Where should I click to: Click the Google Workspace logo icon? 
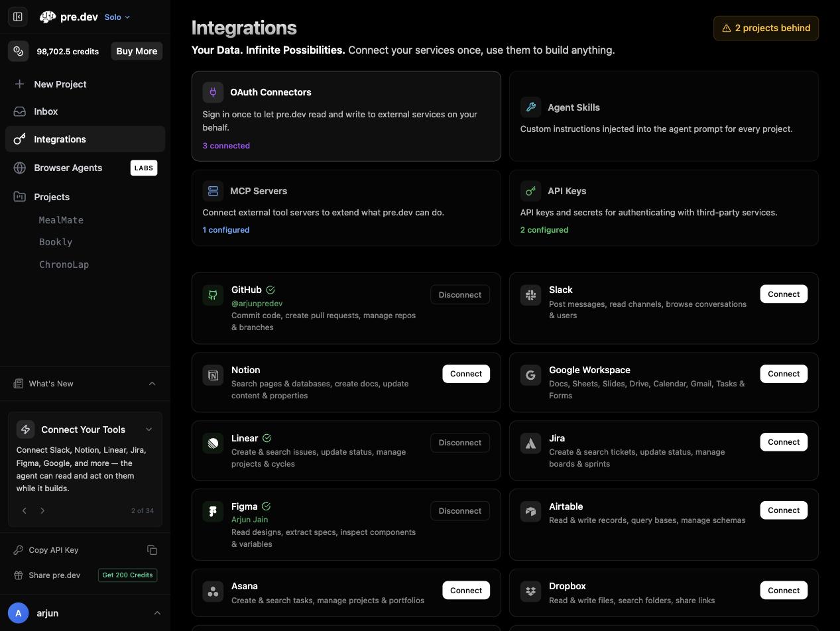click(530, 375)
